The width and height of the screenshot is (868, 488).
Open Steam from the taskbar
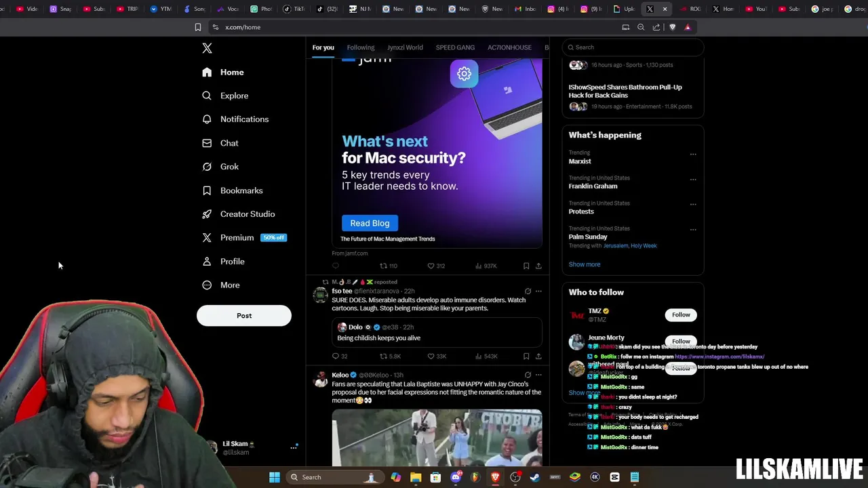(535, 477)
